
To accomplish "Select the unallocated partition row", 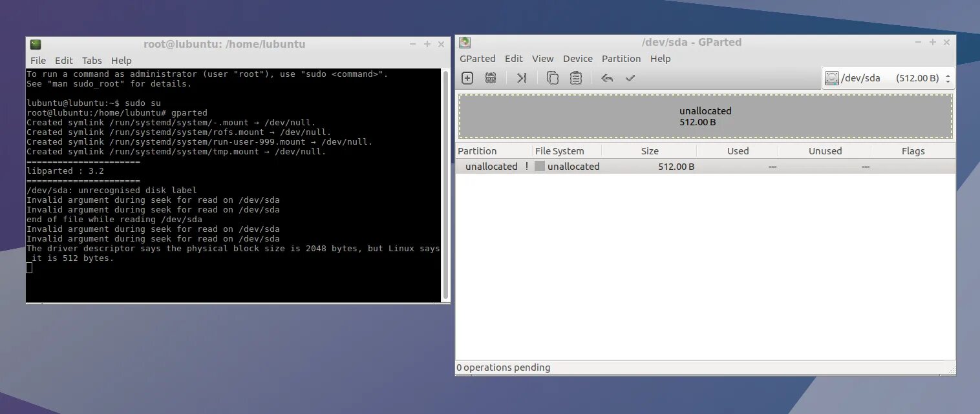I will (646, 166).
